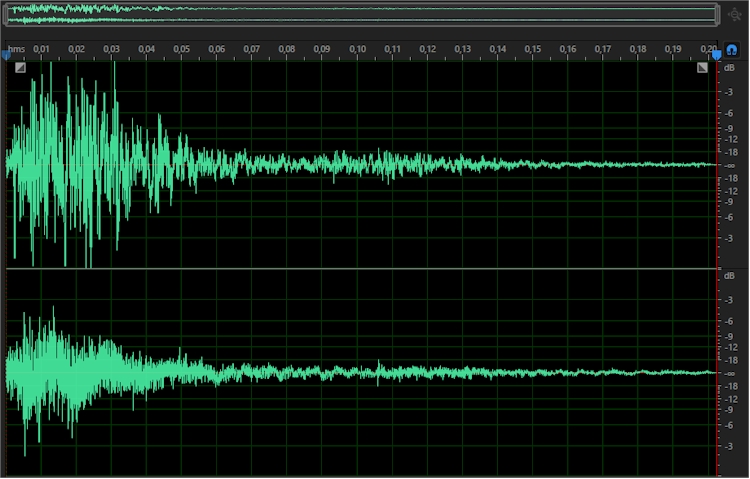Click 0,03 on the time ruler

click(111, 49)
